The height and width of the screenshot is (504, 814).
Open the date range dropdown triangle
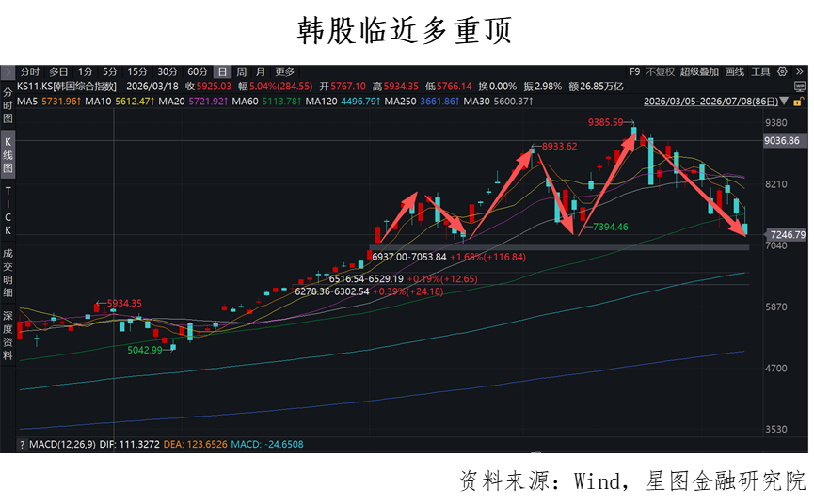[784, 102]
